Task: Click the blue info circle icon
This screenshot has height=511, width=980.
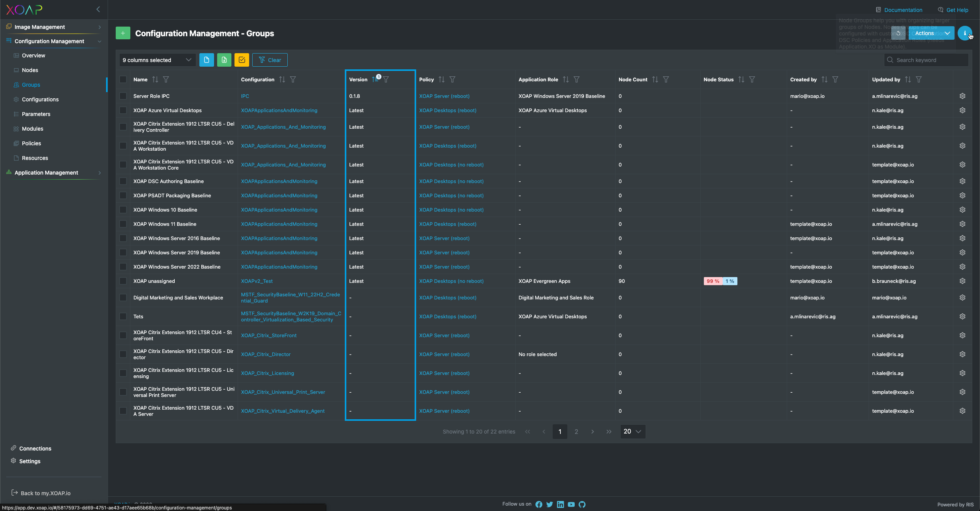Action: 965,33
